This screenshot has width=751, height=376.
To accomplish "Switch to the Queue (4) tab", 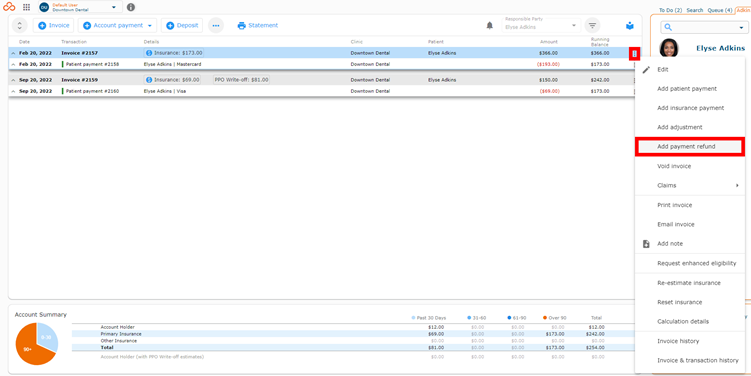I will (720, 10).
